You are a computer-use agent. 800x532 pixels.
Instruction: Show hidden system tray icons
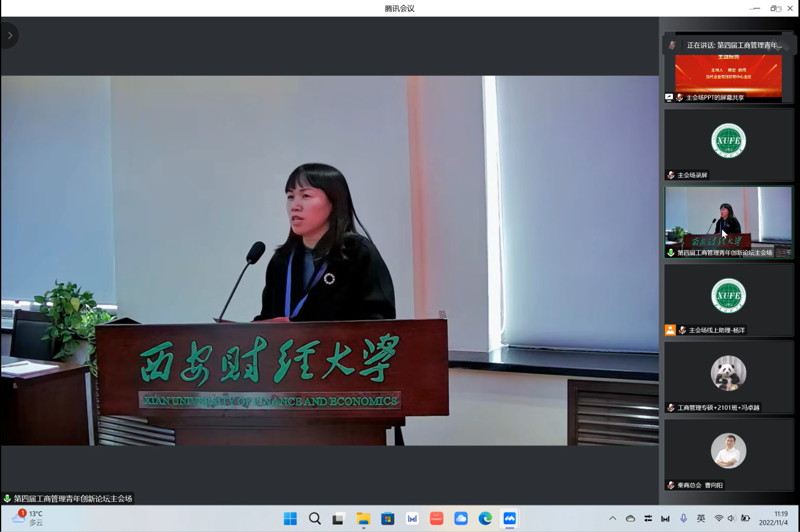(x=613, y=518)
